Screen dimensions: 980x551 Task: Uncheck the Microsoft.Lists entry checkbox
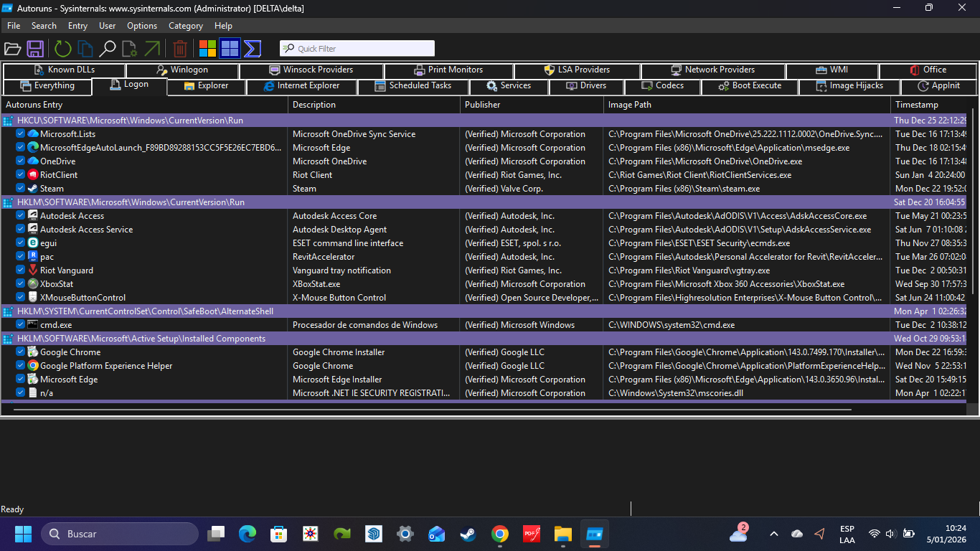(x=21, y=134)
